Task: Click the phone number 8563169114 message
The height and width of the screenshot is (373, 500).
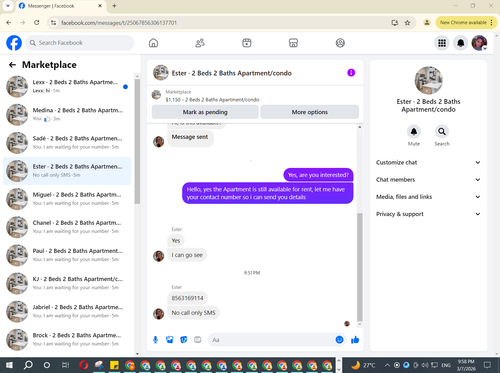Action: pos(187,298)
